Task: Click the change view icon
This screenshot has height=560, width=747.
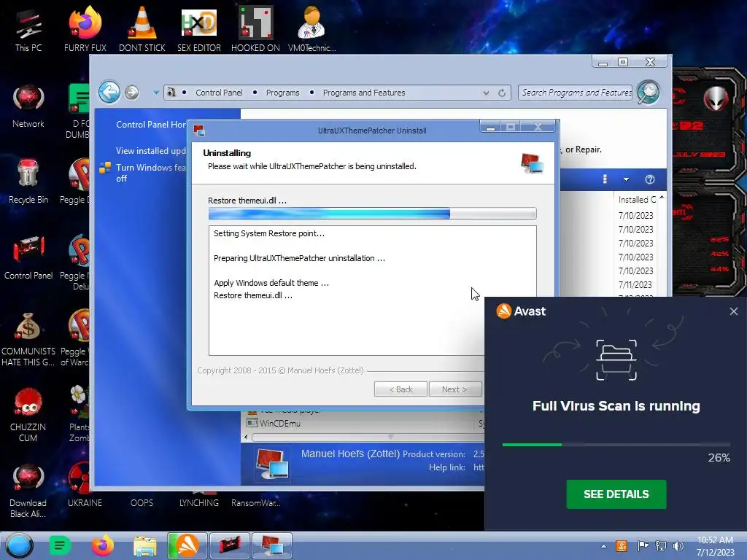Action: pyautogui.click(x=605, y=179)
